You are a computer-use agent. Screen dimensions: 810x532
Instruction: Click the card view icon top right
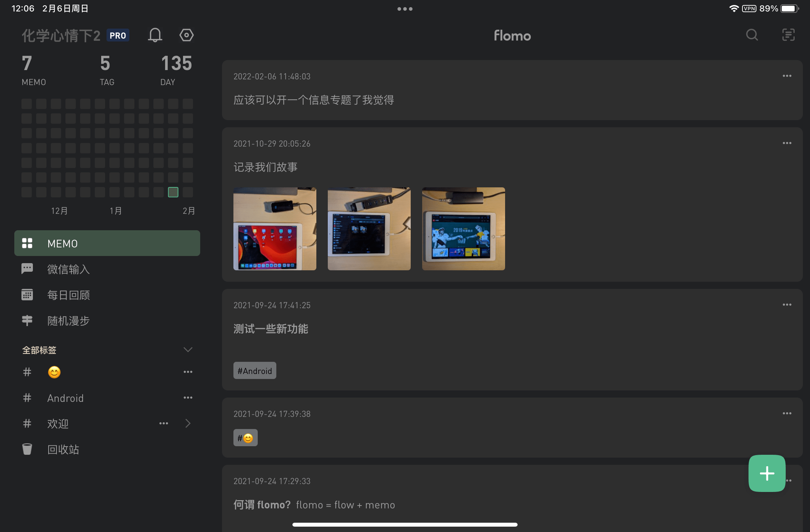[788, 35]
